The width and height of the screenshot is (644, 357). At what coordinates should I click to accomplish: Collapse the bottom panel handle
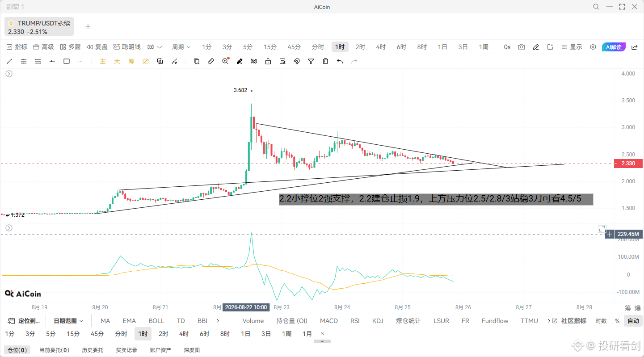click(x=322, y=341)
